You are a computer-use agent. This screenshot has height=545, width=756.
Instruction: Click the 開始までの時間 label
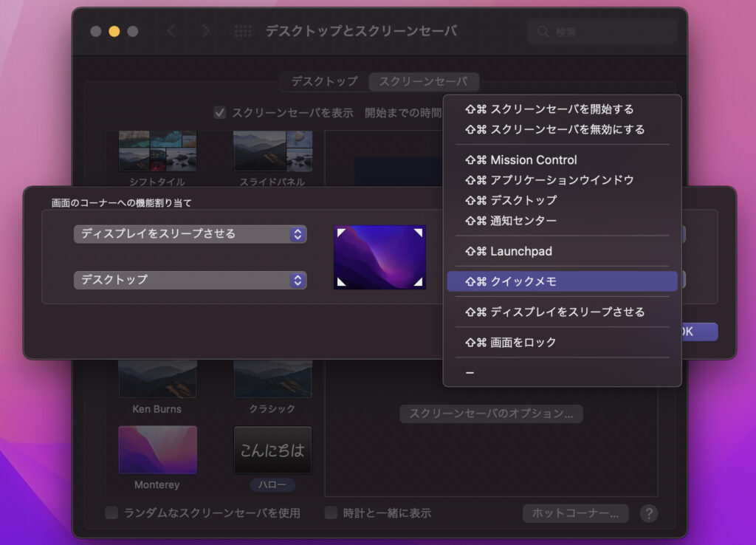(402, 113)
